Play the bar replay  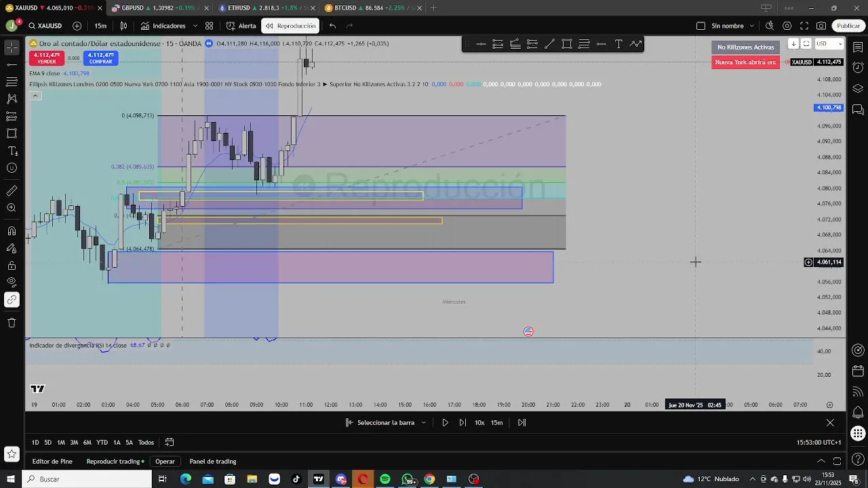[x=445, y=422]
